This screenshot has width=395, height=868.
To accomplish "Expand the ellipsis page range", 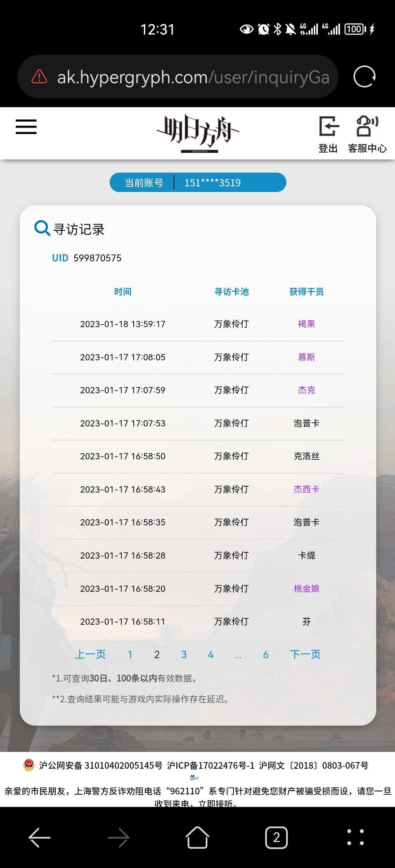I will coord(238,655).
